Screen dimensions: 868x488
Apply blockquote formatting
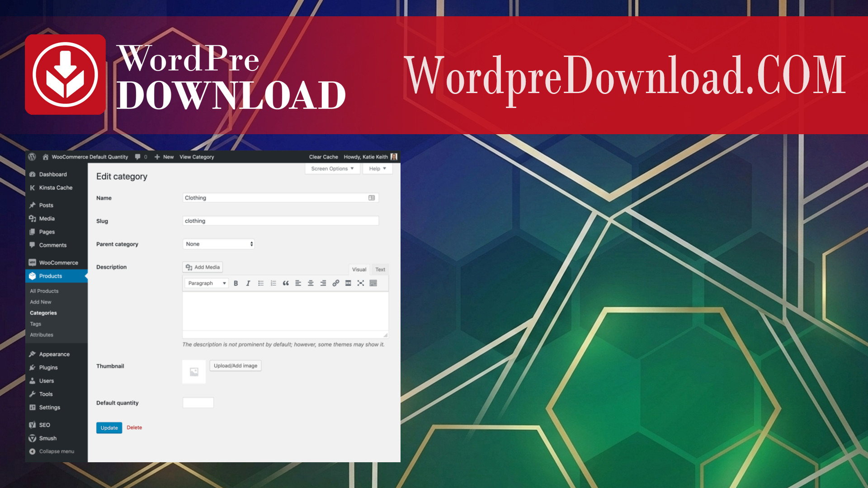point(286,283)
